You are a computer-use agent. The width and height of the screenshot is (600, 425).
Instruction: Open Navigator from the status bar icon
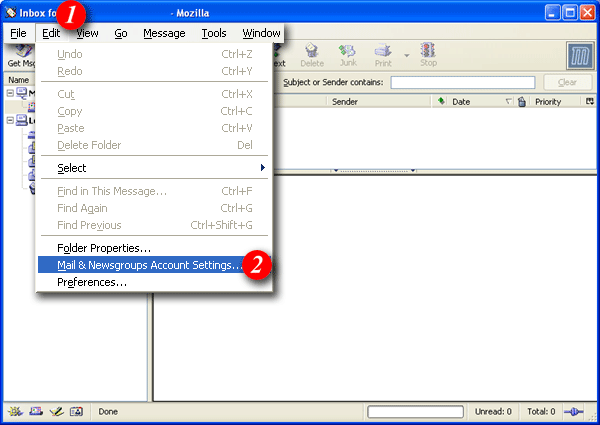[x=17, y=411]
